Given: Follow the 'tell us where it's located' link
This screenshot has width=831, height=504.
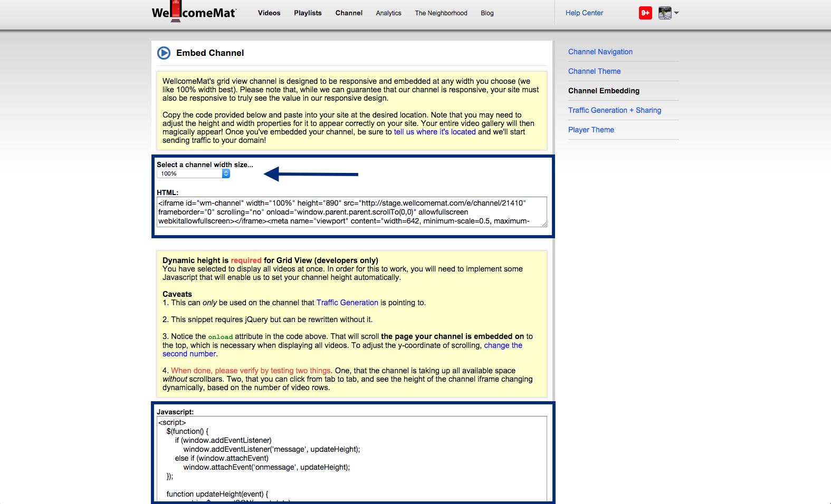Looking at the screenshot, I should tap(435, 132).
